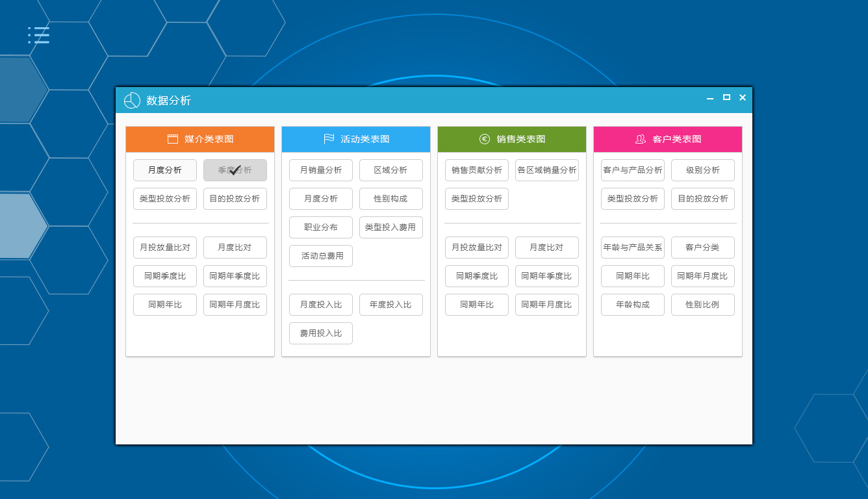
Task: Open 类型投放分析 under 媒介类表图
Action: pyautogui.click(x=165, y=199)
